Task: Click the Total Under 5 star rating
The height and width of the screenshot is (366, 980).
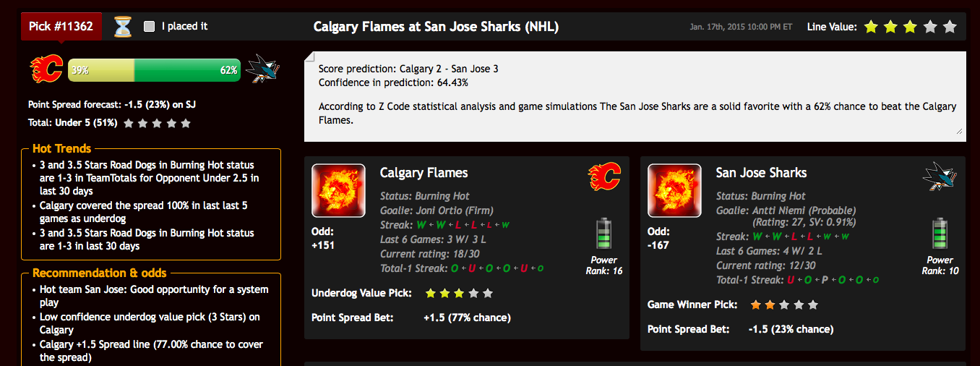Action: [x=157, y=123]
